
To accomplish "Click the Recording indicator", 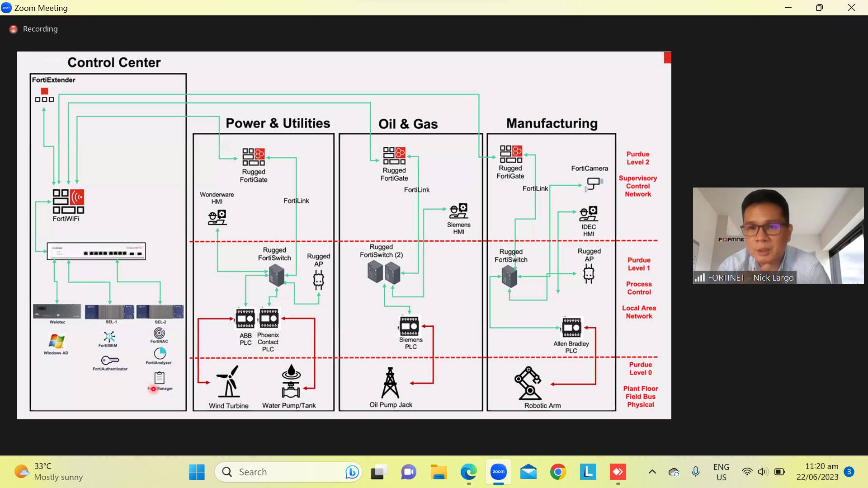I will point(34,29).
